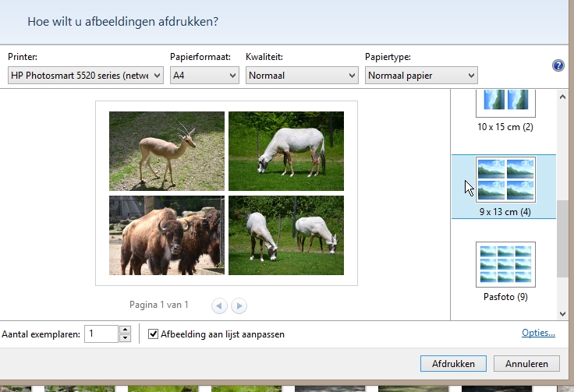This screenshot has height=392, width=574.
Task: Click the two white oryxes photo
Action: [286, 235]
